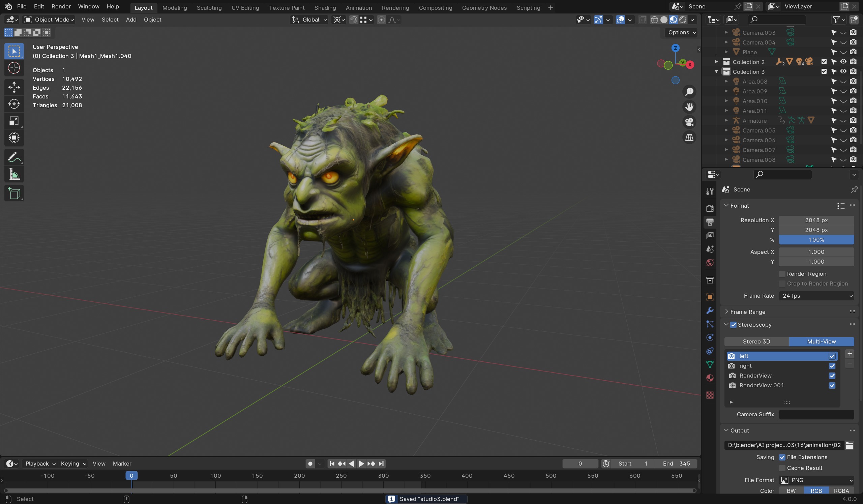863x504 pixels.
Task: Open the View Layer properties tab
Action: (710, 236)
